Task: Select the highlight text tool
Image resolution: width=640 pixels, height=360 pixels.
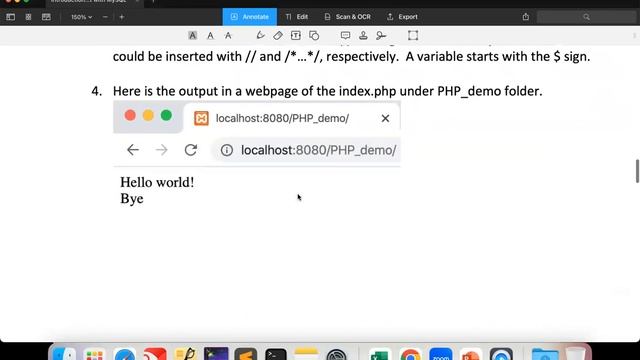Action: pos(192,36)
